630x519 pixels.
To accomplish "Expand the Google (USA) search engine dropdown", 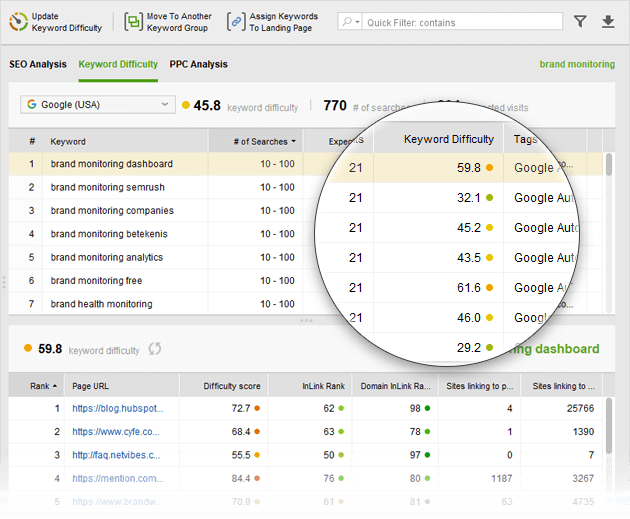I will point(97,104).
